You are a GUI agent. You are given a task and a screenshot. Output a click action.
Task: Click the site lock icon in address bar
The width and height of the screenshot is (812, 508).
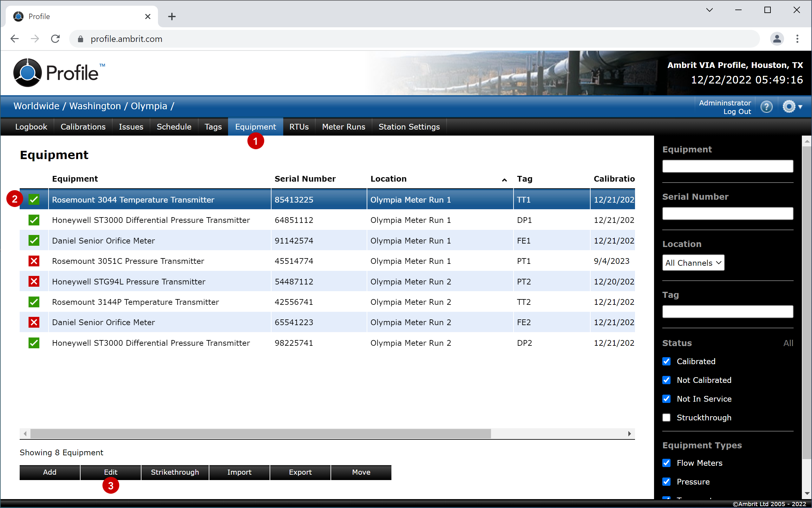click(80, 39)
